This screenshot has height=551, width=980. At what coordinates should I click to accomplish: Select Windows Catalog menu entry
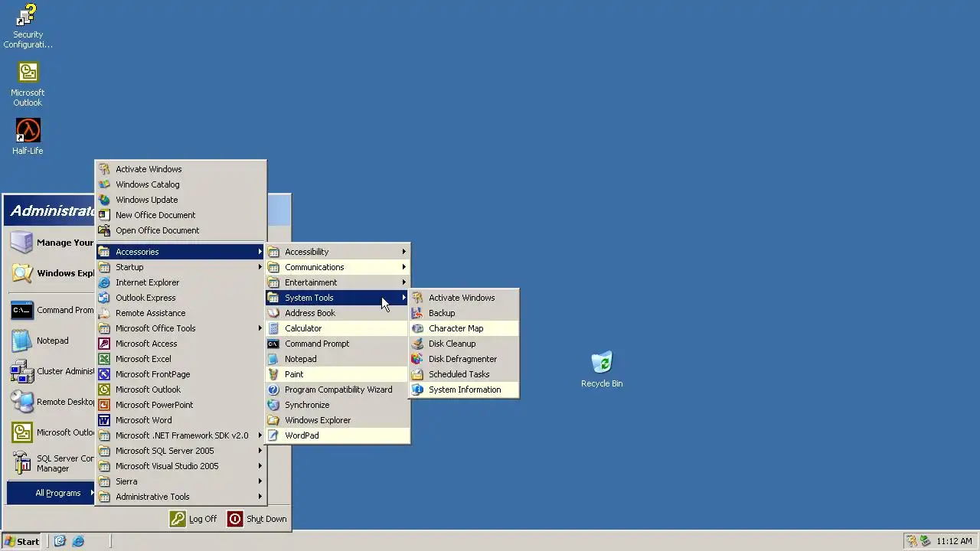coord(181,184)
